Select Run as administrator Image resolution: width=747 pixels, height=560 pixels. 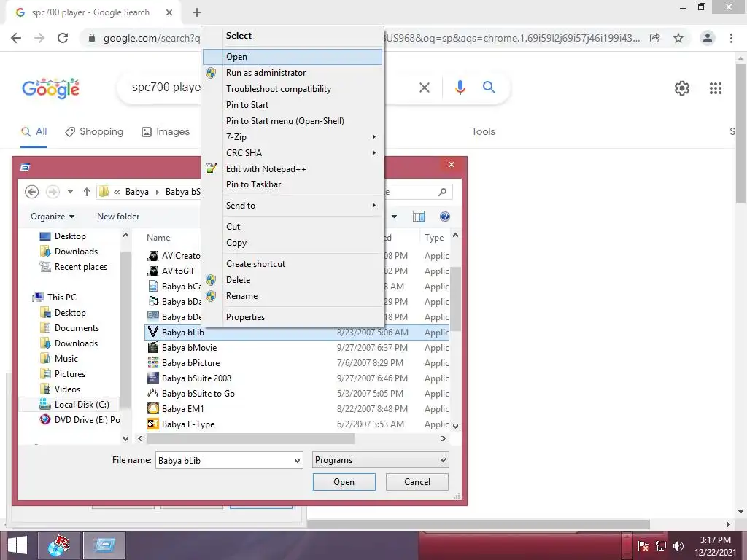tap(292, 73)
